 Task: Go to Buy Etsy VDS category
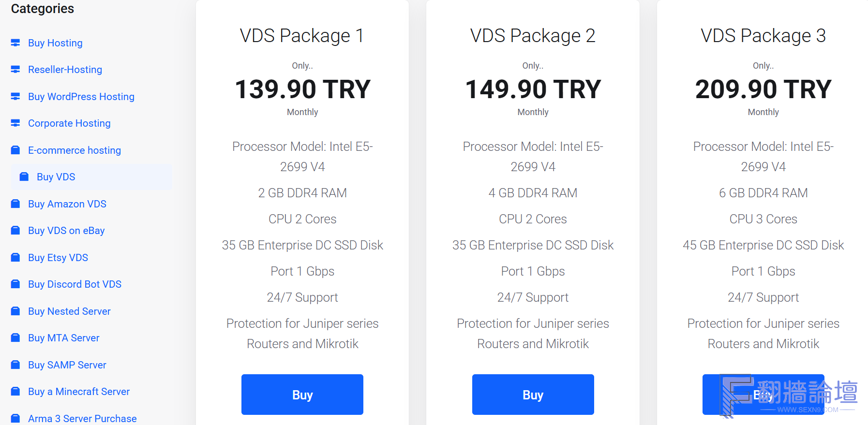click(58, 258)
